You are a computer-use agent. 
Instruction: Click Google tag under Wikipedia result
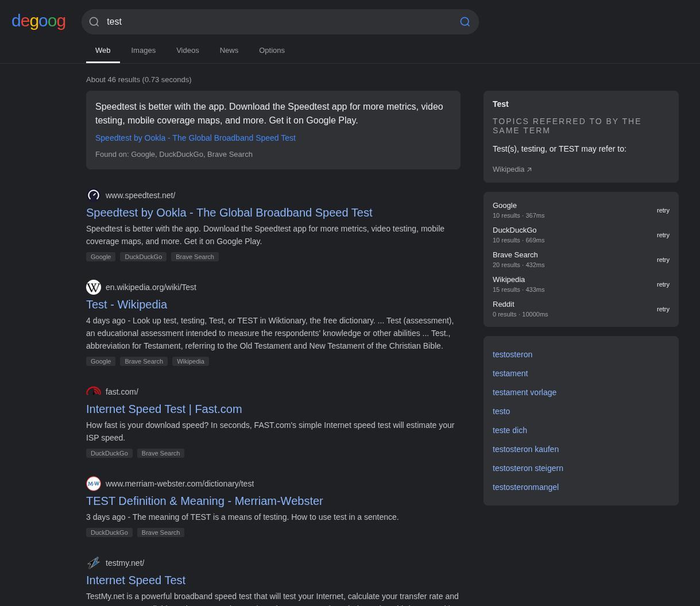tap(101, 361)
